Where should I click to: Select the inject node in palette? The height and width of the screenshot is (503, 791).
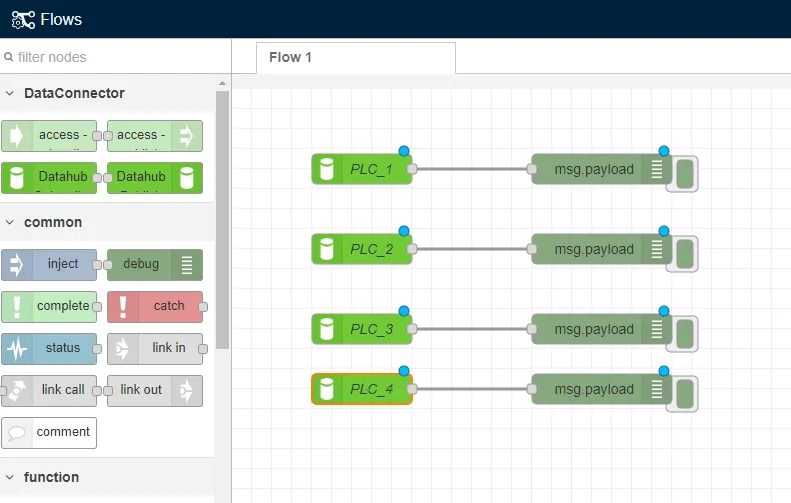49,265
